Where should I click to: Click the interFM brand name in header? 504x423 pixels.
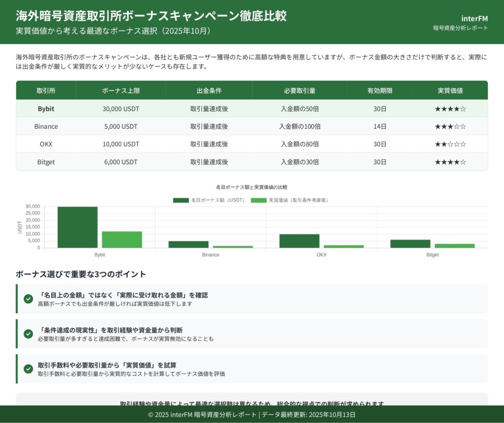pos(474,18)
